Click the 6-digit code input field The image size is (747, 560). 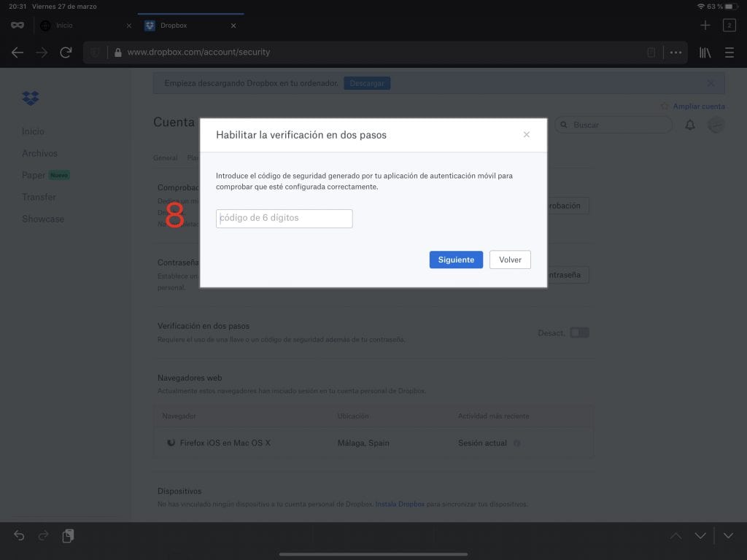pos(284,218)
